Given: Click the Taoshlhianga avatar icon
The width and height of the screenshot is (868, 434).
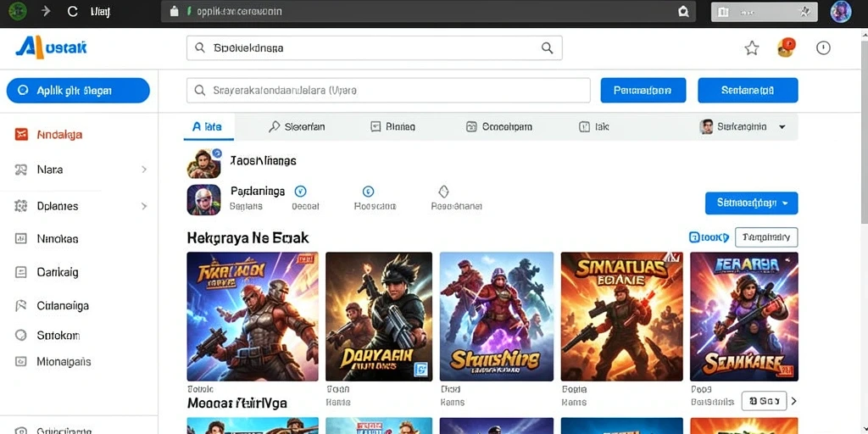Looking at the screenshot, I should tap(203, 163).
